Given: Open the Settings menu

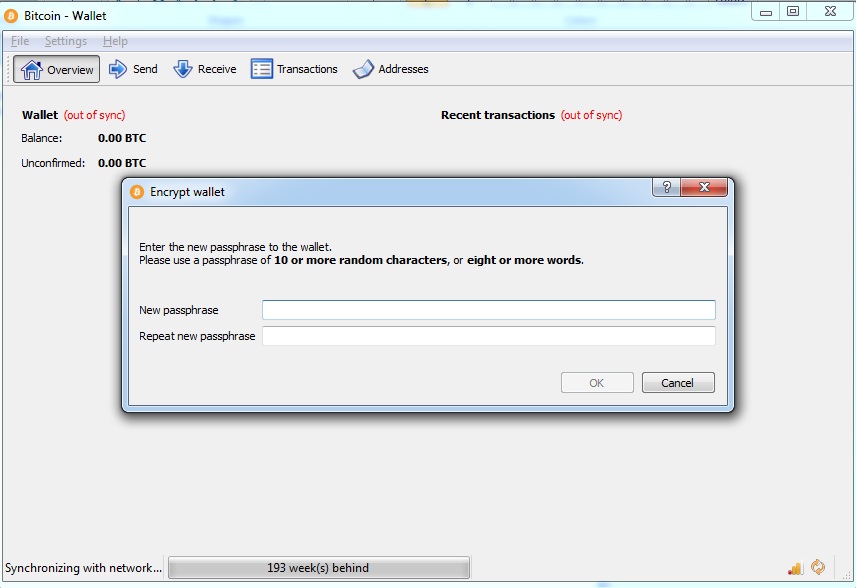Looking at the screenshot, I should tap(66, 41).
